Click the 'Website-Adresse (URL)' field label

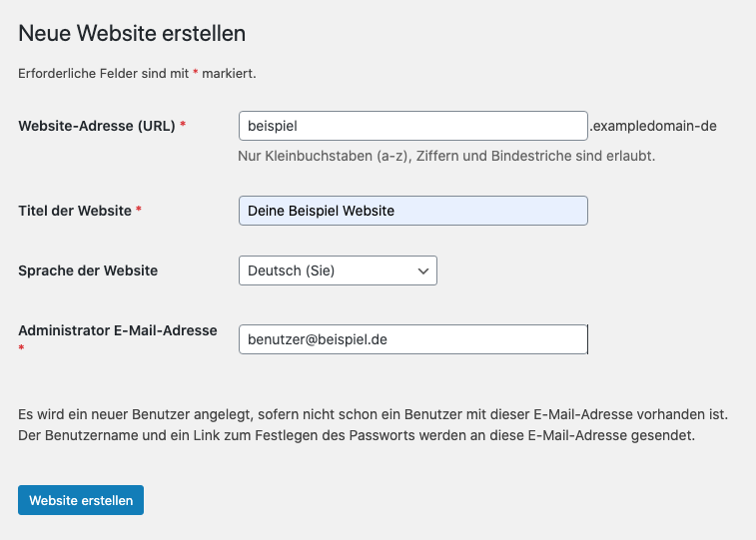point(97,126)
